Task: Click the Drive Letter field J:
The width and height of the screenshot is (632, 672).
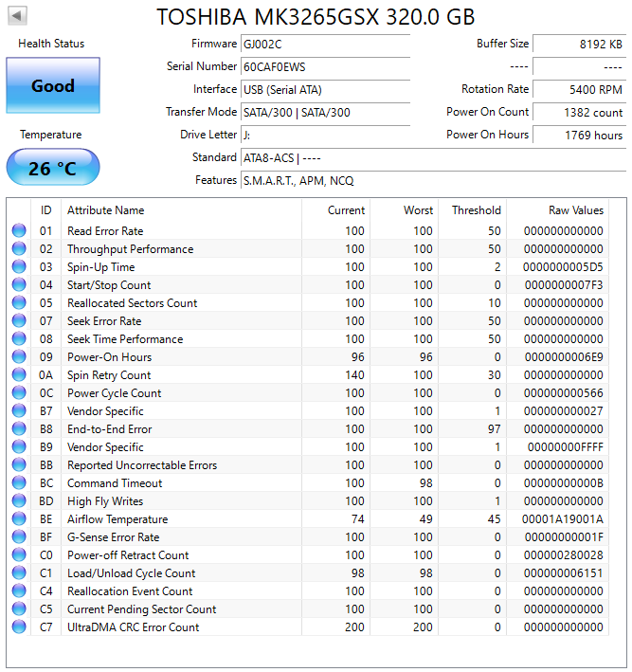Action: pyautogui.click(x=325, y=135)
